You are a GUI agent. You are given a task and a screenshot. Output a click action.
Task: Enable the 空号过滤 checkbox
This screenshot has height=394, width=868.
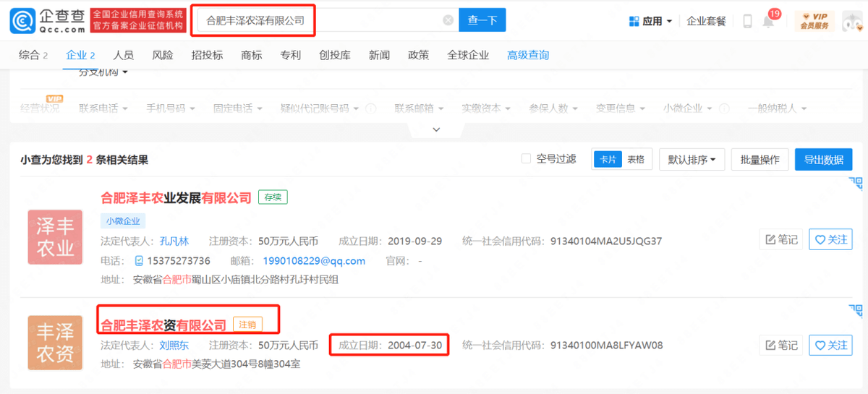coord(526,159)
